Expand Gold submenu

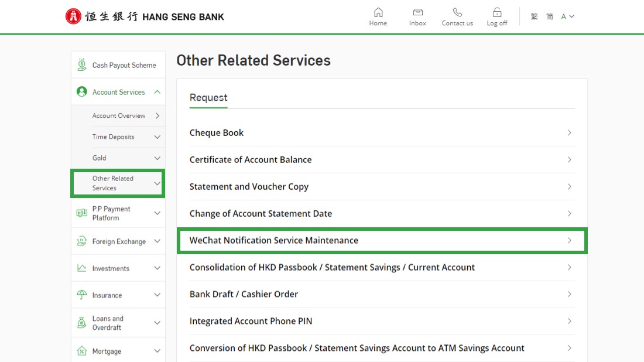click(x=157, y=158)
